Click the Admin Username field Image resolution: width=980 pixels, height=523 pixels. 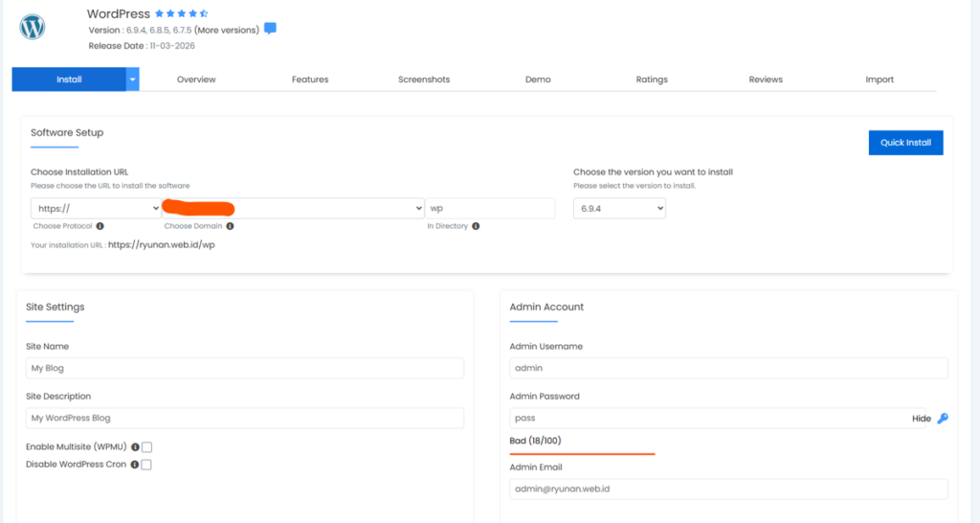click(x=728, y=368)
